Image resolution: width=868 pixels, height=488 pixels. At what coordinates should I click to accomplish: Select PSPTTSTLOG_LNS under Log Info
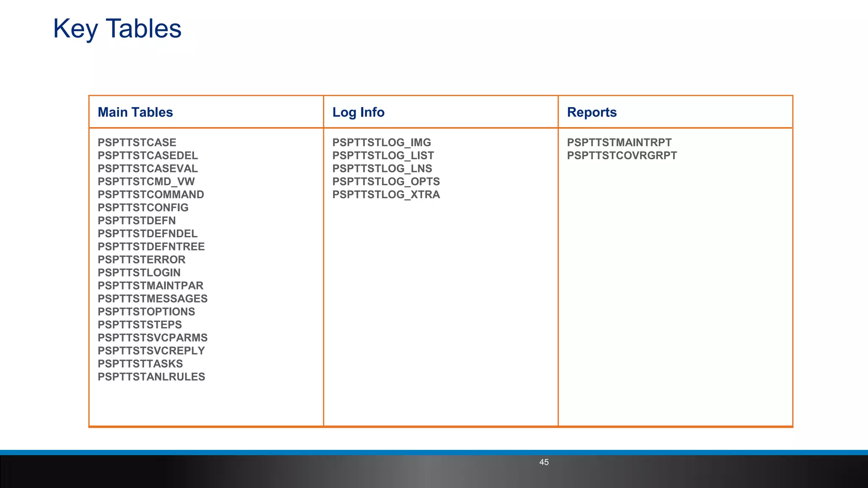click(x=382, y=169)
